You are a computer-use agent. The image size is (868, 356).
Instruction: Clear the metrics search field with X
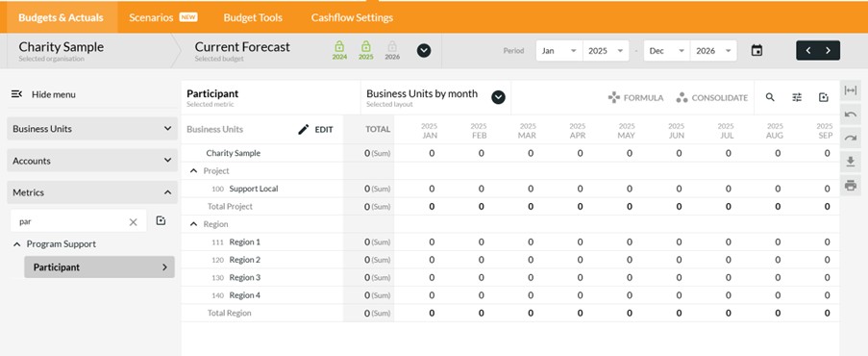133,222
